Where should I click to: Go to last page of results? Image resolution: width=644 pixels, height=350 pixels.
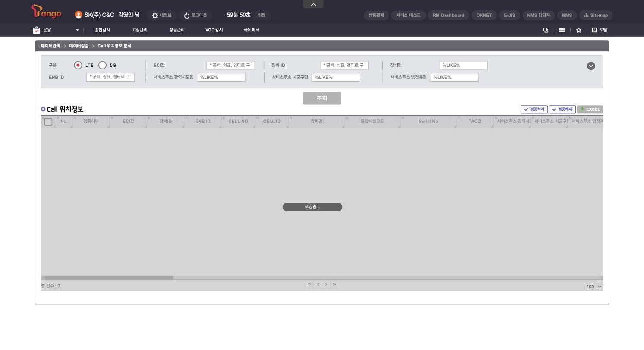(335, 284)
